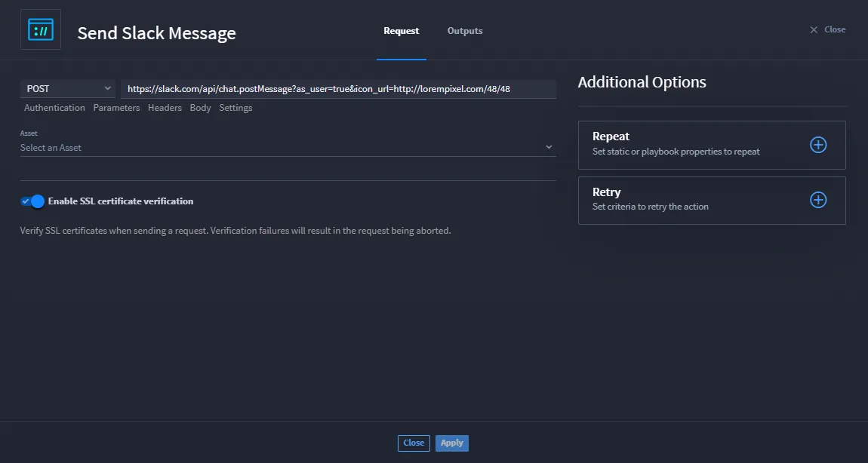Open the Headers sub-tab
Viewport: 868px width, 463px height.
point(165,108)
